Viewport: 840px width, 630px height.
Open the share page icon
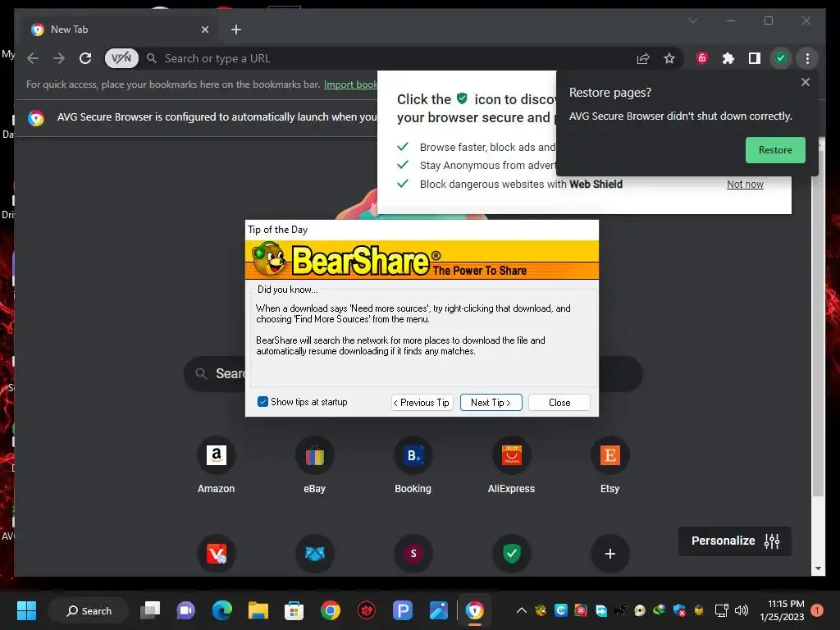click(x=643, y=58)
